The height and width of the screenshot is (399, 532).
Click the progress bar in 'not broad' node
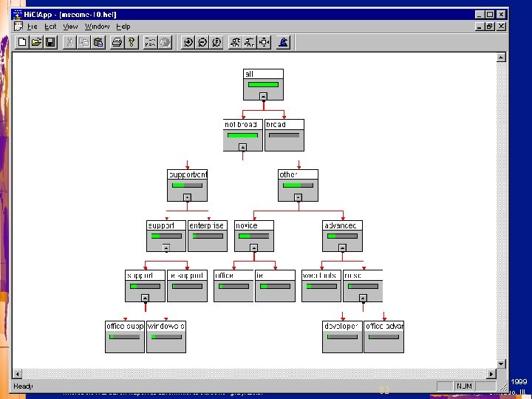click(242, 135)
